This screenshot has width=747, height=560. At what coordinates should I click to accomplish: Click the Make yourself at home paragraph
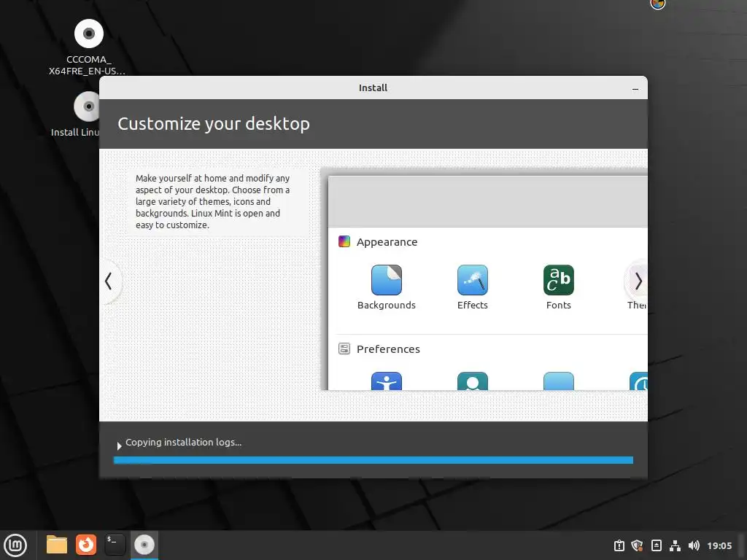212,201
